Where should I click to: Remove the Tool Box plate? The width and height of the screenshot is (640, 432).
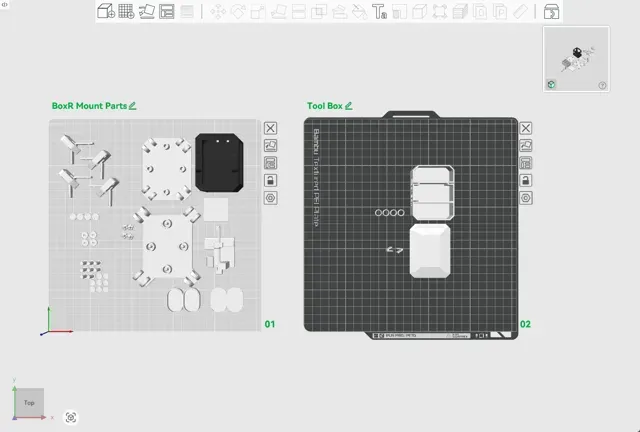point(526,128)
